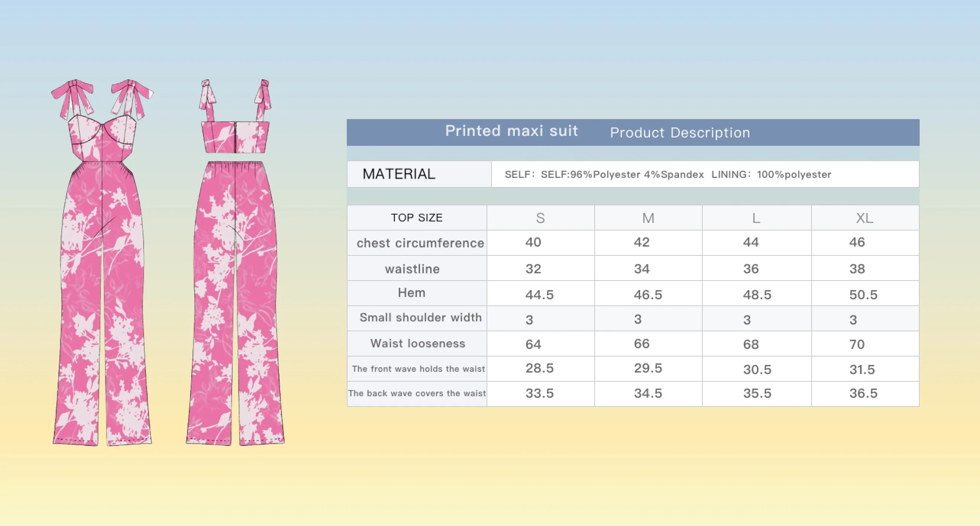Click the MATERIAL label cell

[x=399, y=174]
